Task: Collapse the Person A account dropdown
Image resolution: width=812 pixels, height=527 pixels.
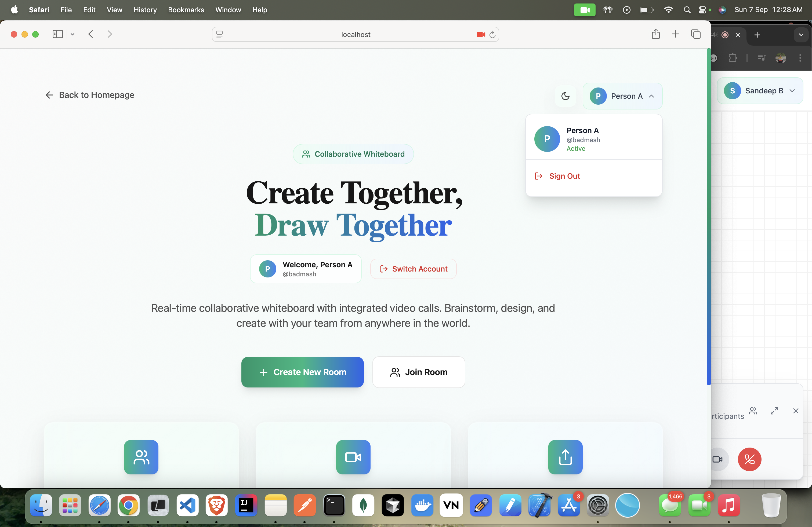Action: pos(622,96)
